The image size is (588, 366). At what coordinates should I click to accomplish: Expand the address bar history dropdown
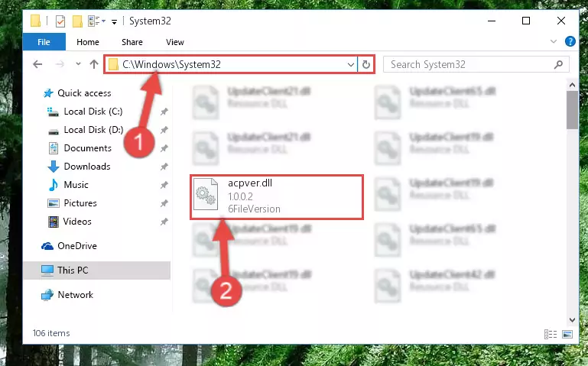pyautogui.click(x=351, y=64)
